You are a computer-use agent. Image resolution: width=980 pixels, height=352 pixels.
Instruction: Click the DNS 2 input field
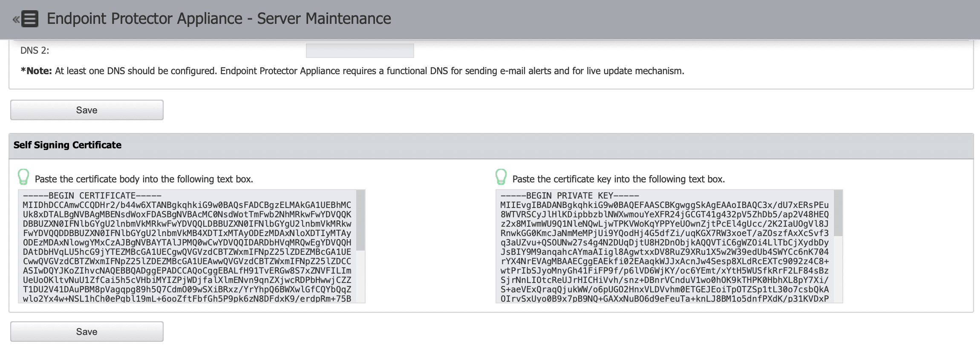pyautogui.click(x=360, y=50)
